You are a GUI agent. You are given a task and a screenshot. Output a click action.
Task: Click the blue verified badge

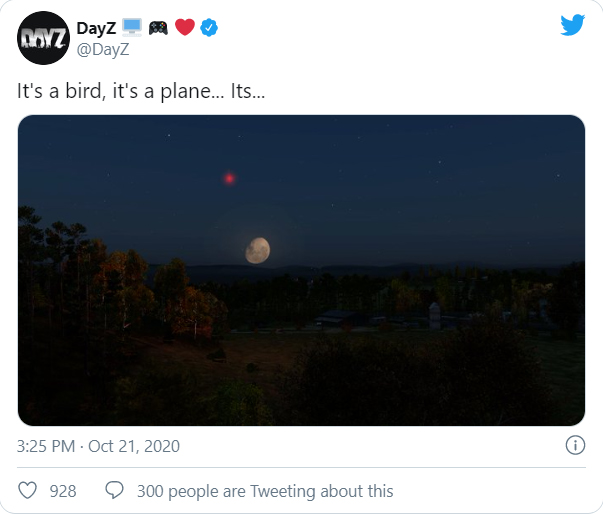point(209,27)
